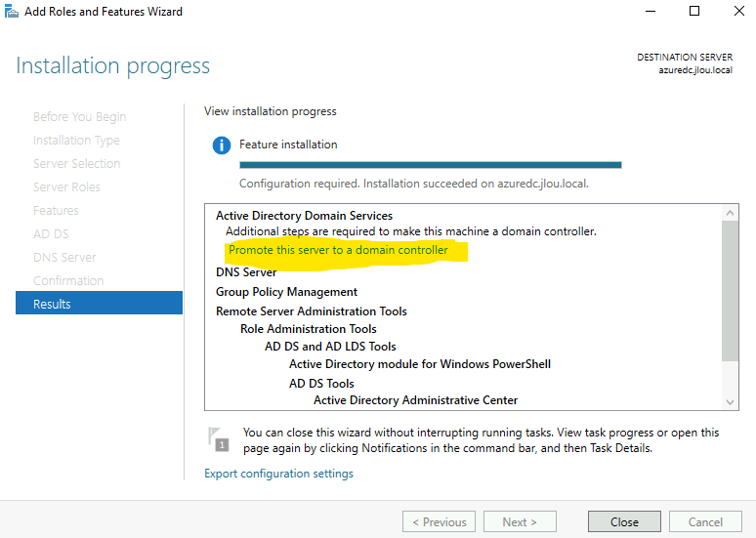Click the Notifications flag icon
756x538 pixels.
pos(219,438)
